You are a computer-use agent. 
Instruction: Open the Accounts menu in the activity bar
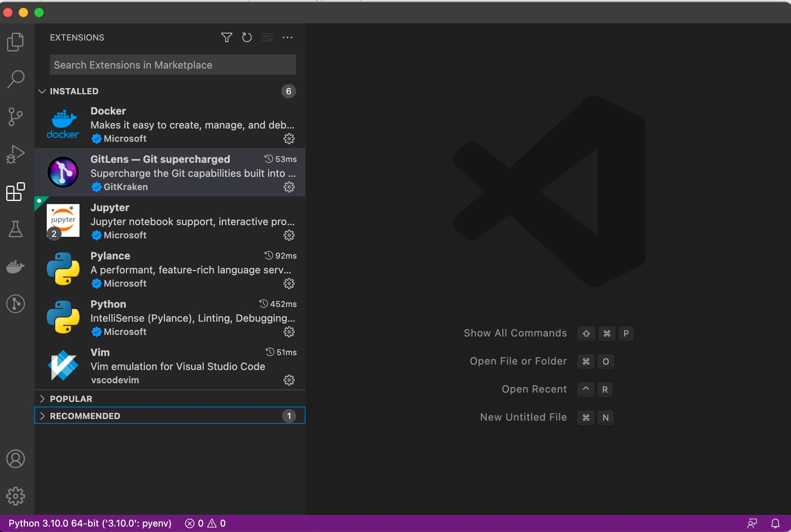pos(15,459)
